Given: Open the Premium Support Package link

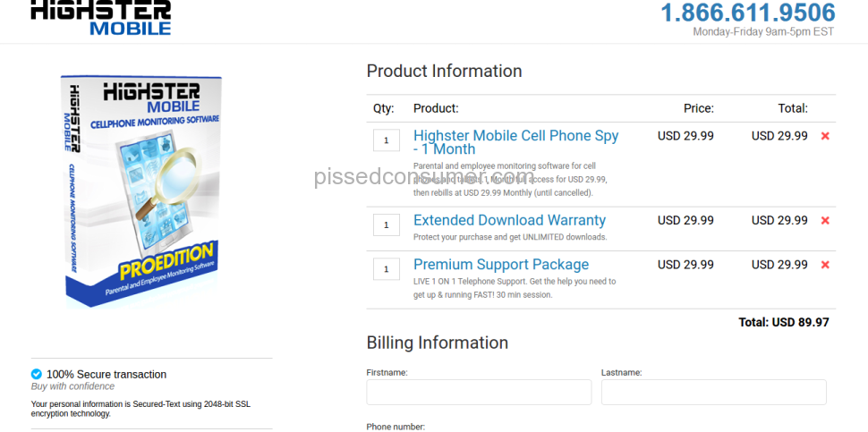Looking at the screenshot, I should 501,265.
